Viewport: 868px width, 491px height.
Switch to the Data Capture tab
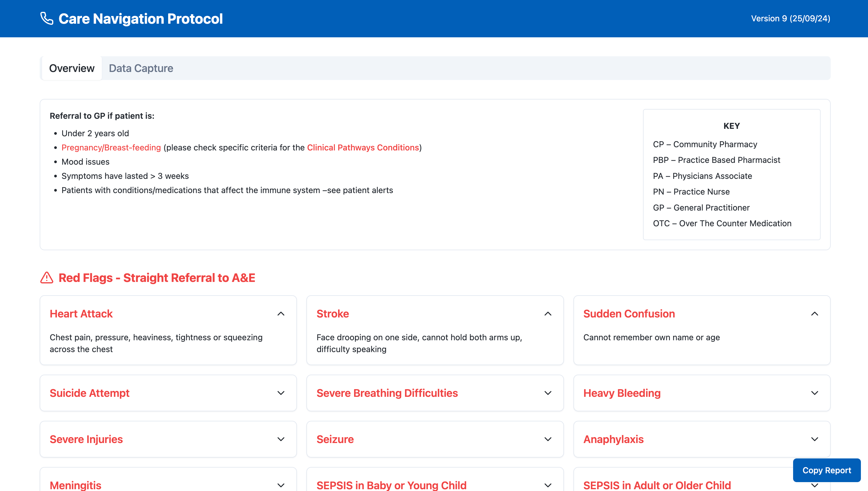point(141,68)
